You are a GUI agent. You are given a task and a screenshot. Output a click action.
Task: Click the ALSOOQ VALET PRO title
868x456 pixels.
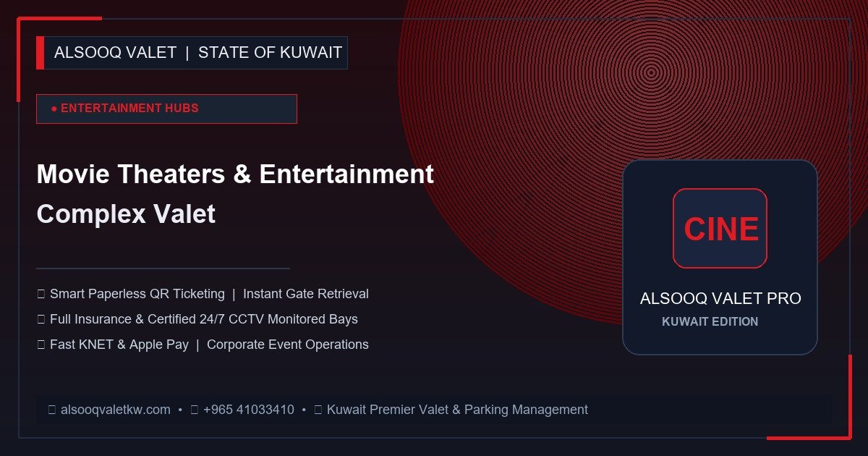point(720,298)
